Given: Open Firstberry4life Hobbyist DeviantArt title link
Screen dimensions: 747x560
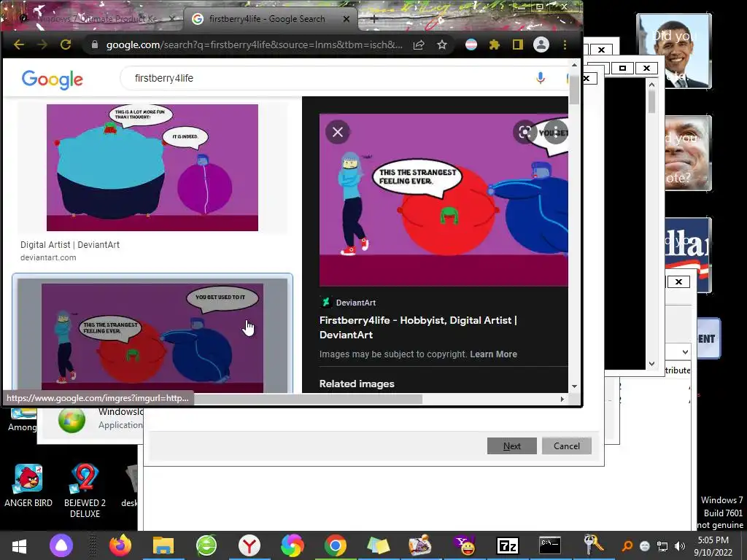Looking at the screenshot, I should [x=418, y=327].
